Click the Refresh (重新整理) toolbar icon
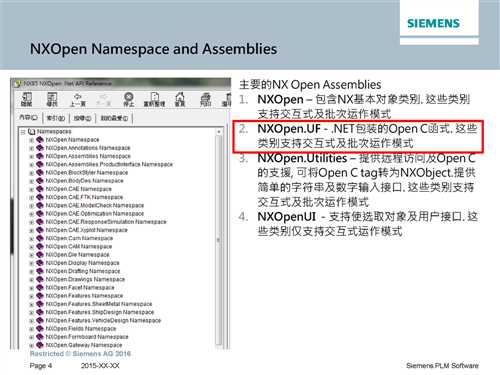This screenshot has width=500, height=375. coord(154,99)
